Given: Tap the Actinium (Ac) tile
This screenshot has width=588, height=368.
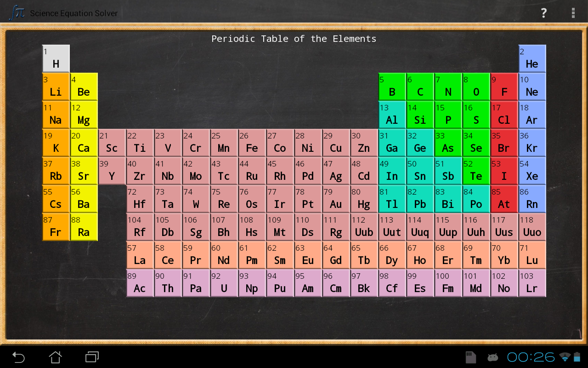Looking at the screenshot, I should (x=140, y=283).
